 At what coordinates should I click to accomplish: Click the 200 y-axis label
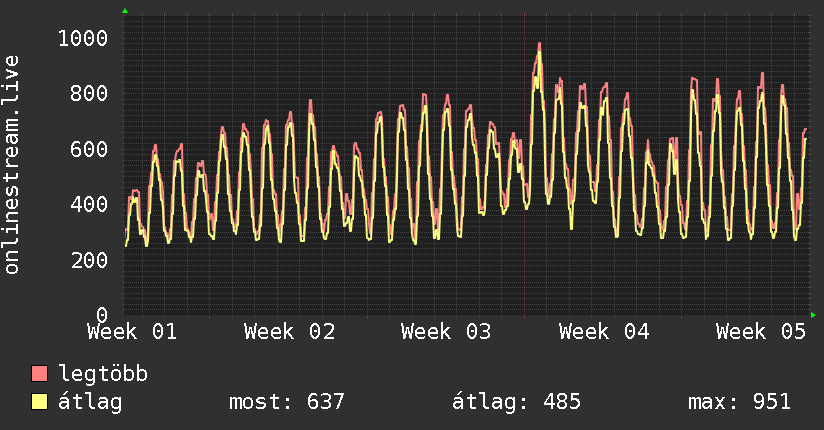coord(89,260)
